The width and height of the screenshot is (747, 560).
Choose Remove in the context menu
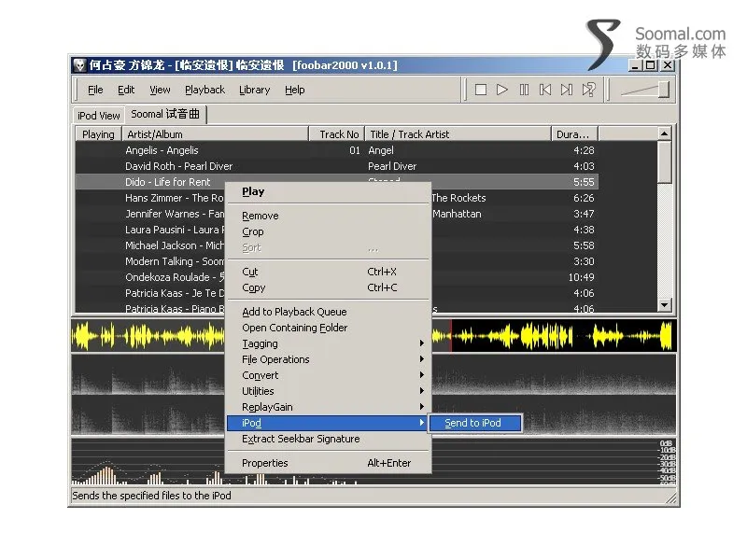click(329, 216)
